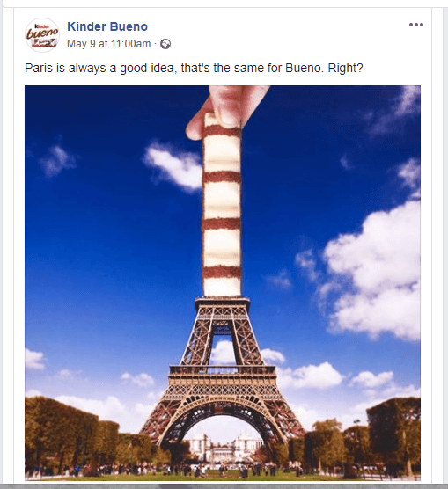Click the Bueno bar in the photo

click(222, 205)
